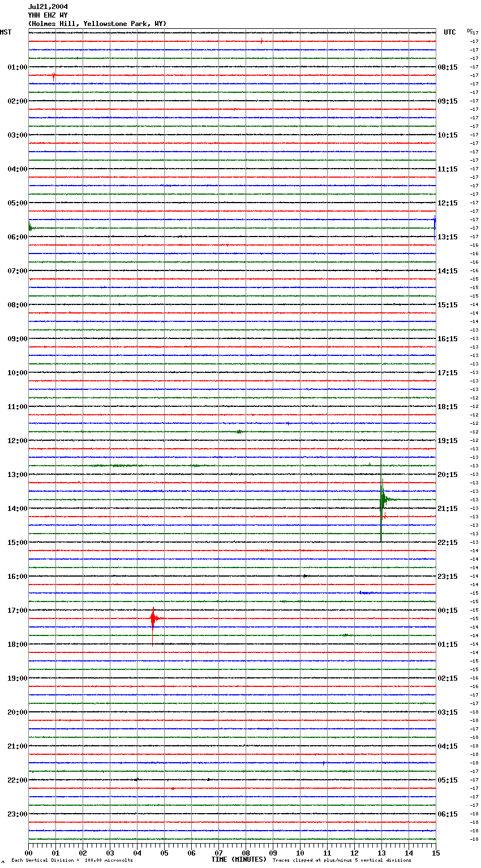Click the 04:15 UTC time label
The image size is (481, 868).
click(448, 746)
